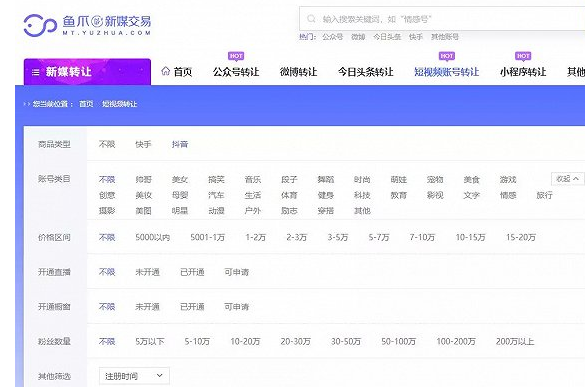
Task: Select the 舞蹈 account category
Action: (x=326, y=179)
